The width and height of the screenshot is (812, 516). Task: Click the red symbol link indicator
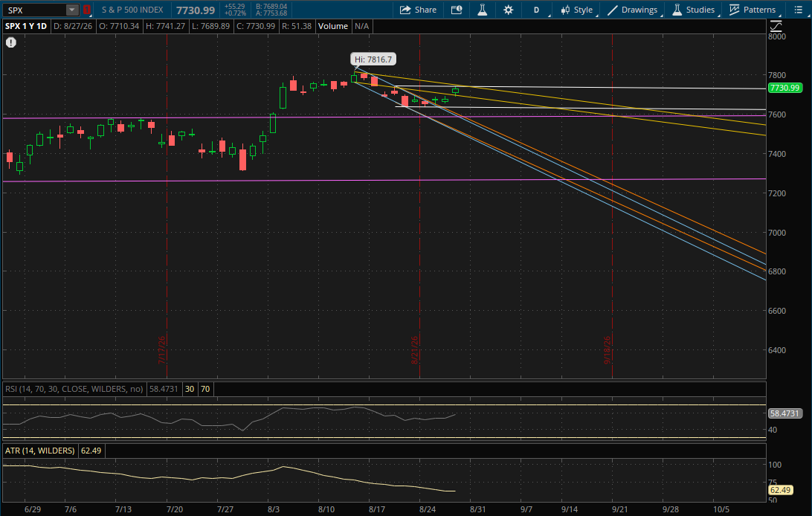pyautogui.click(x=86, y=10)
